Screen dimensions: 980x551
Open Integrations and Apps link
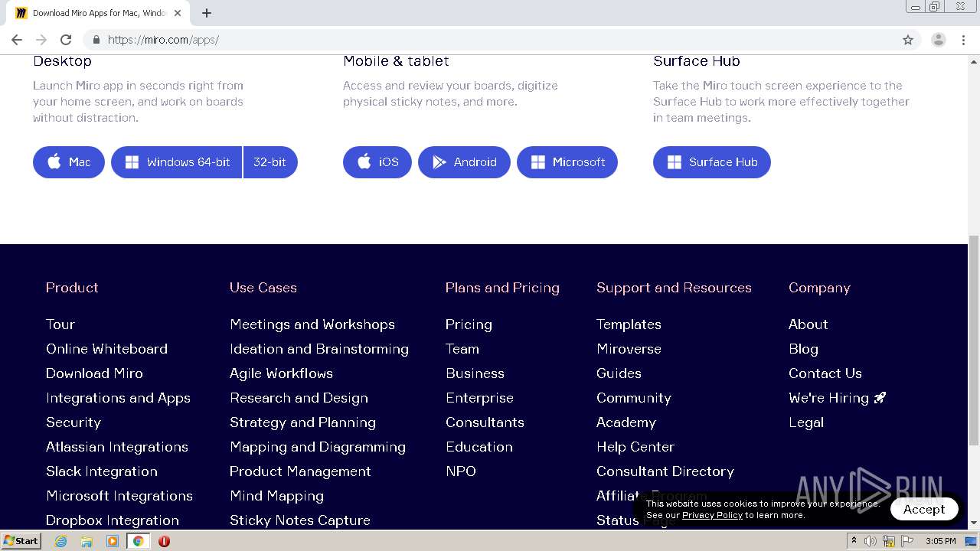pyautogui.click(x=118, y=398)
